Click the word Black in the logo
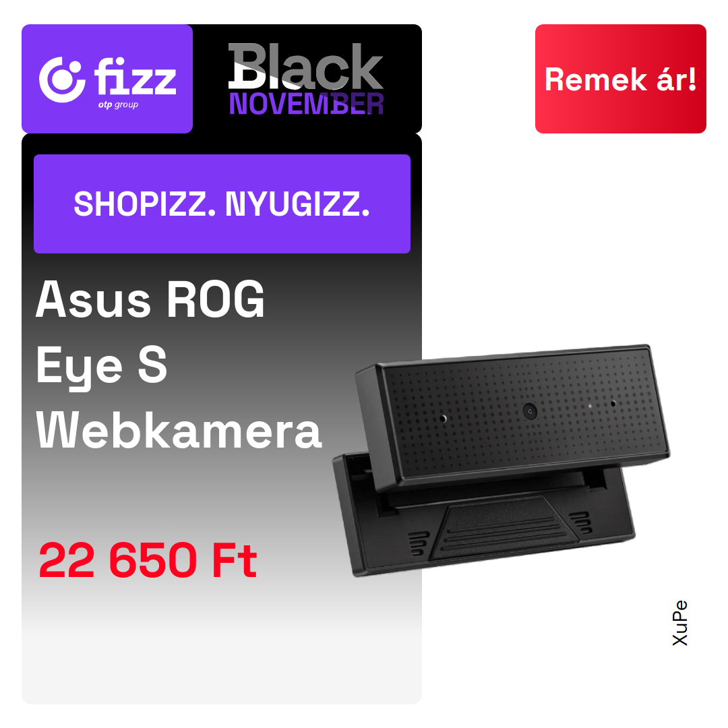Screen dimensions: 728x728 pyautogui.click(x=306, y=66)
